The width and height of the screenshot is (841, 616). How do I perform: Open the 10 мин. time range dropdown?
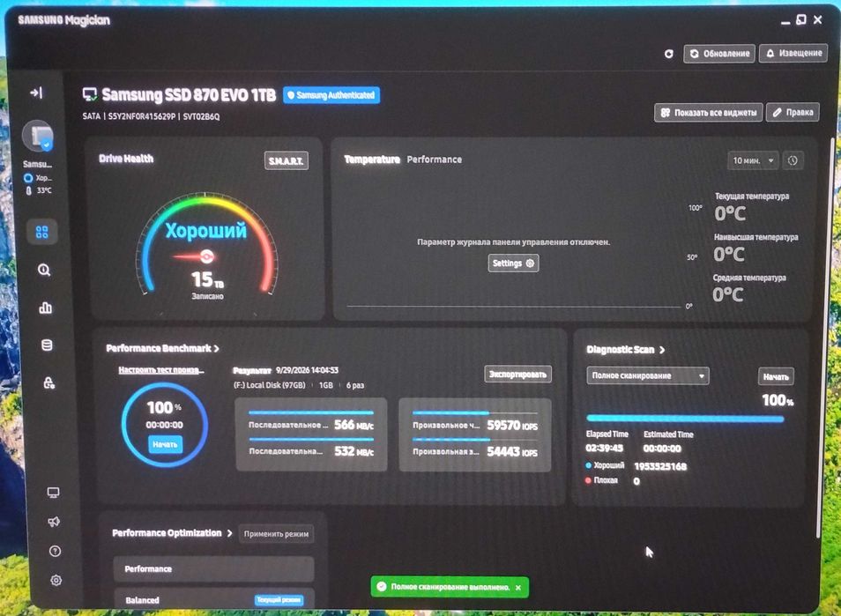pyautogui.click(x=753, y=160)
